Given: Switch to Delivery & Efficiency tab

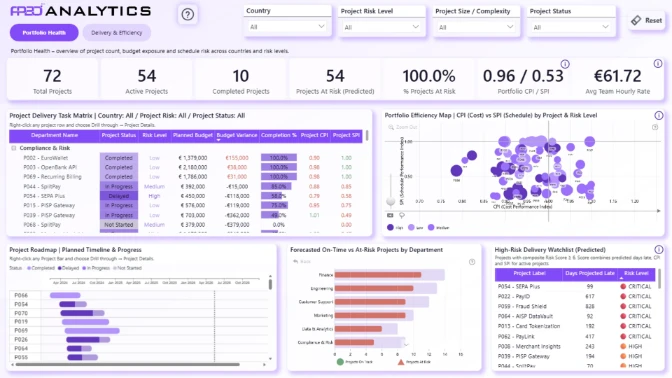Looking at the screenshot, I should click(117, 33).
